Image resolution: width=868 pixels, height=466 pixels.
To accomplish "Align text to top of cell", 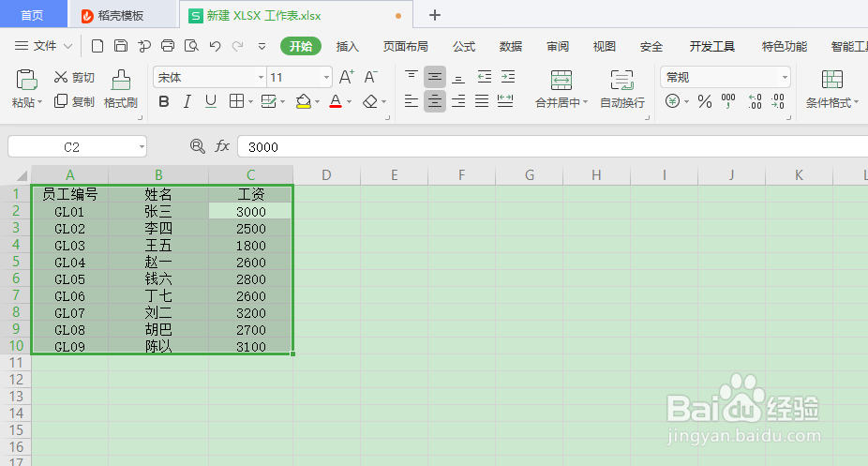I will click(412, 77).
